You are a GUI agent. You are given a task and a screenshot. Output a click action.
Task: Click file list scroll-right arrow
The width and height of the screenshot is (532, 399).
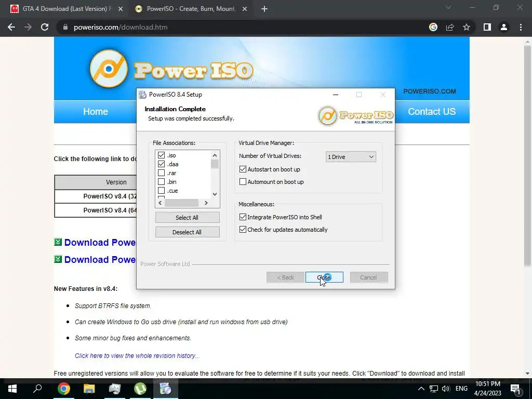pos(206,203)
